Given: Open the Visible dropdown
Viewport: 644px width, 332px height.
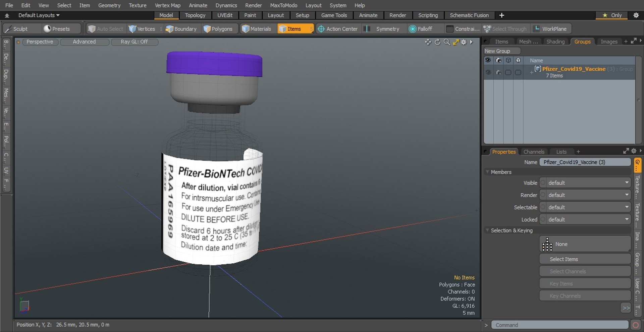Looking at the screenshot, I should click(x=585, y=183).
